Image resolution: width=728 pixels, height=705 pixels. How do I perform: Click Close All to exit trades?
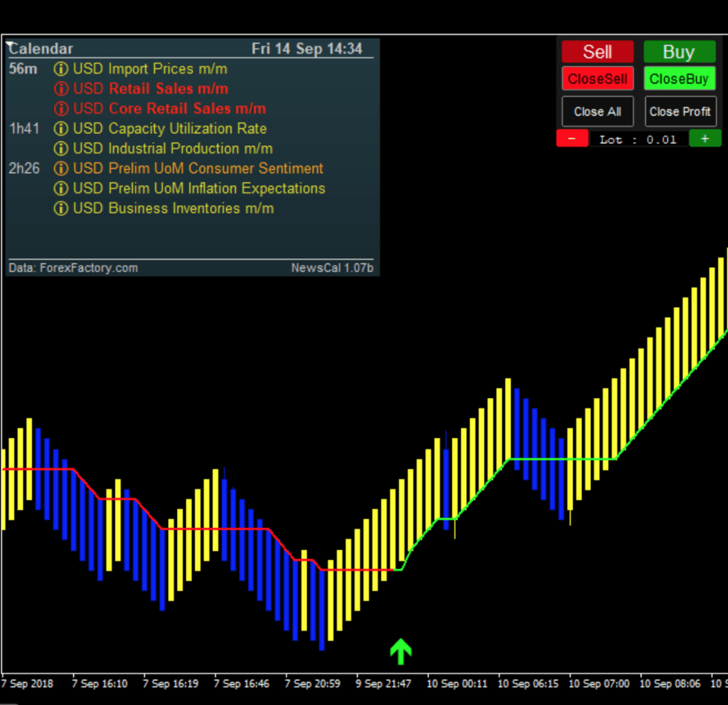(x=597, y=111)
